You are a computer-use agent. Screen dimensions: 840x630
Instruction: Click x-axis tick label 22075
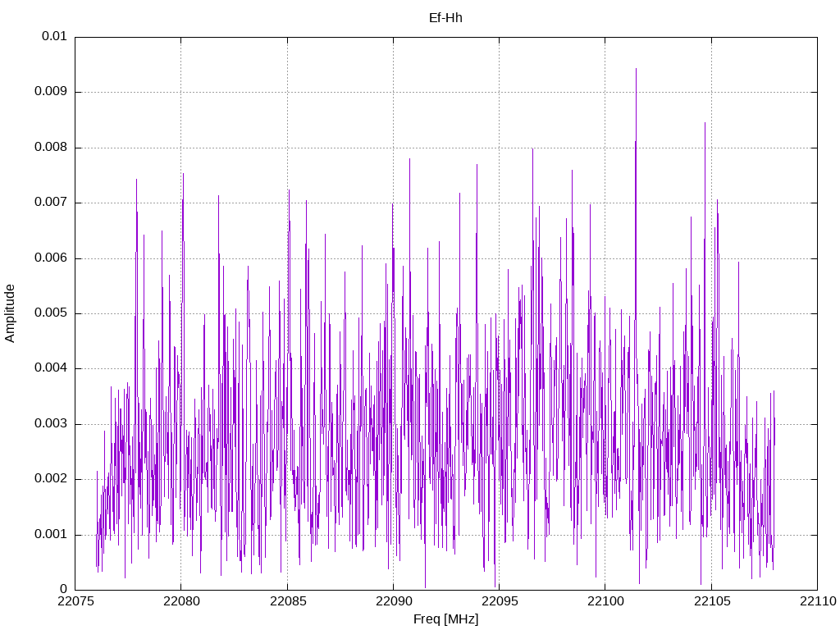click(x=75, y=601)
